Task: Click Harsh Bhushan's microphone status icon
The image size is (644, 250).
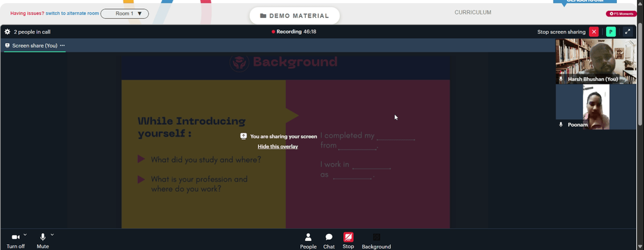Action: click(561, 79)
